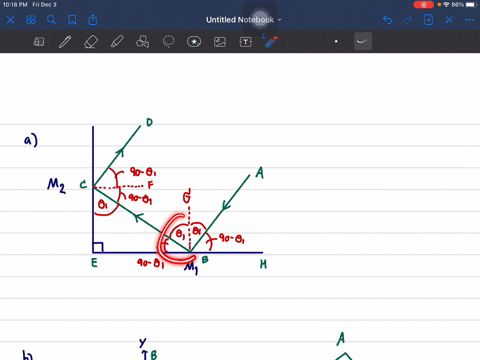
Task: Open the three-dot more options menu
Action: click(470, 20)
